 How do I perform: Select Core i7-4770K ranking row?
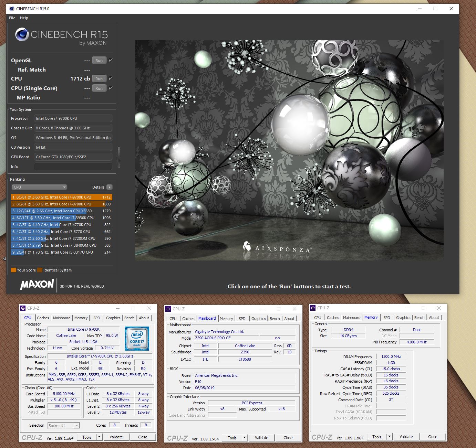pyautogui.click(x=62, y=225)
